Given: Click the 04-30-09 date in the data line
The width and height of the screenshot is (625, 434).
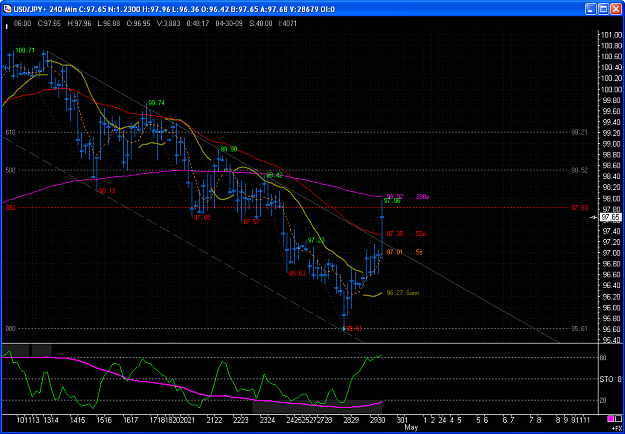Looking at the screenshot, I should pyautogui.click(x=228, y=24).
